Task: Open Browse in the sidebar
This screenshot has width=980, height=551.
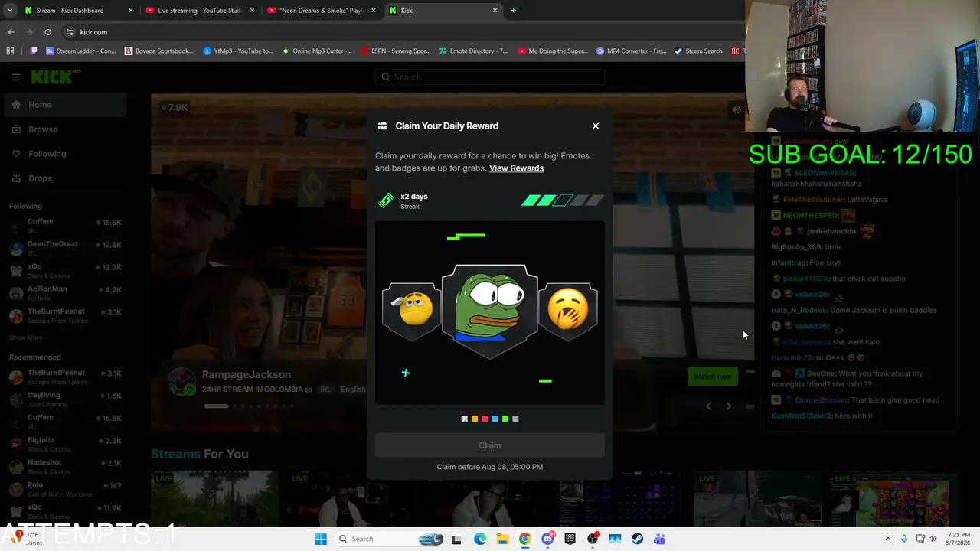Action: pyautogui.click(x=65, y=129)
